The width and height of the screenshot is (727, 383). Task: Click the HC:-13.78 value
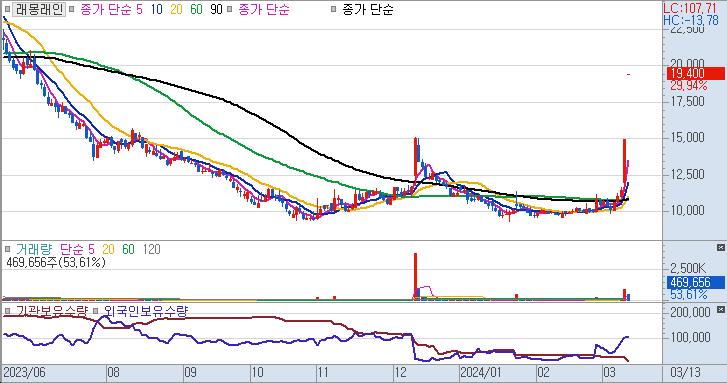point(691,20)
